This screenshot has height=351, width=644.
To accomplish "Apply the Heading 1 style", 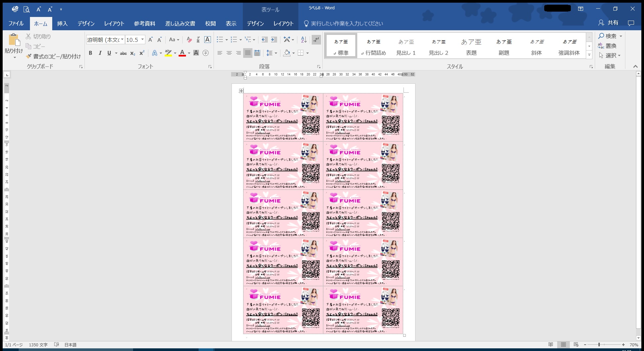I will click(x=406, y=46).
